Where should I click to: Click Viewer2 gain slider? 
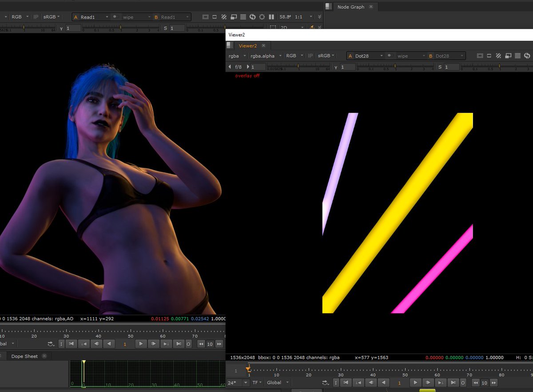299,67
